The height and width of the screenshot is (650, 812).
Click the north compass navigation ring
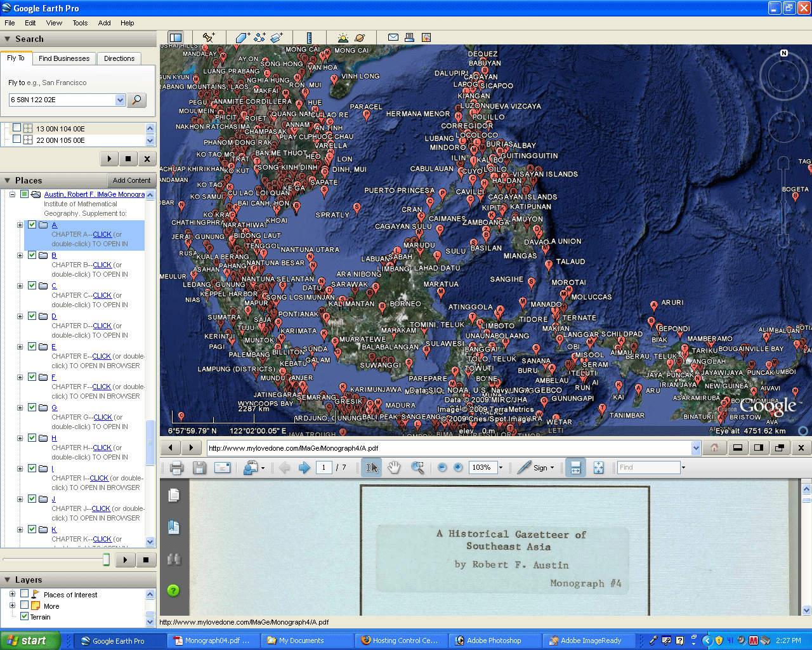(784, 76)
